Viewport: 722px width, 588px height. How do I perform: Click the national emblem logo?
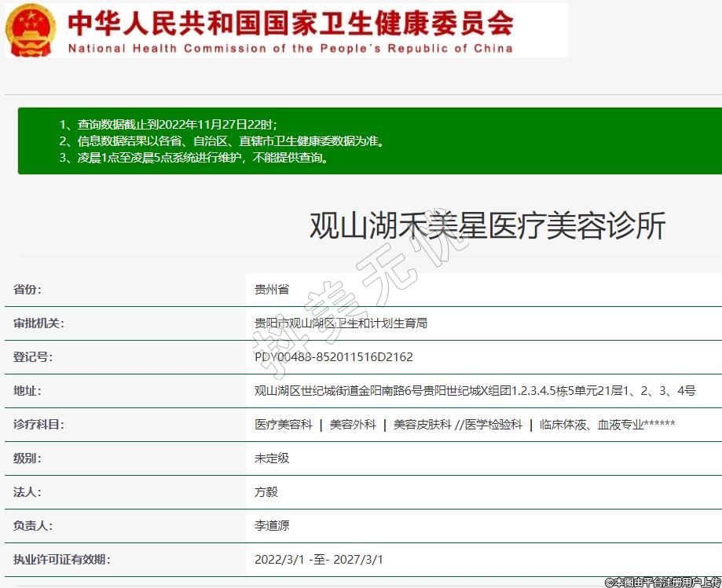point(31,30)
